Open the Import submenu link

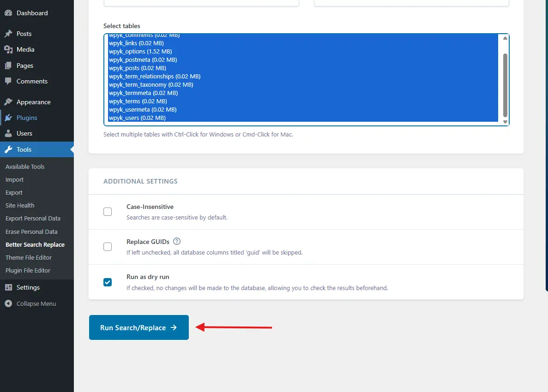pyautogui.click(x=15, y=179)
